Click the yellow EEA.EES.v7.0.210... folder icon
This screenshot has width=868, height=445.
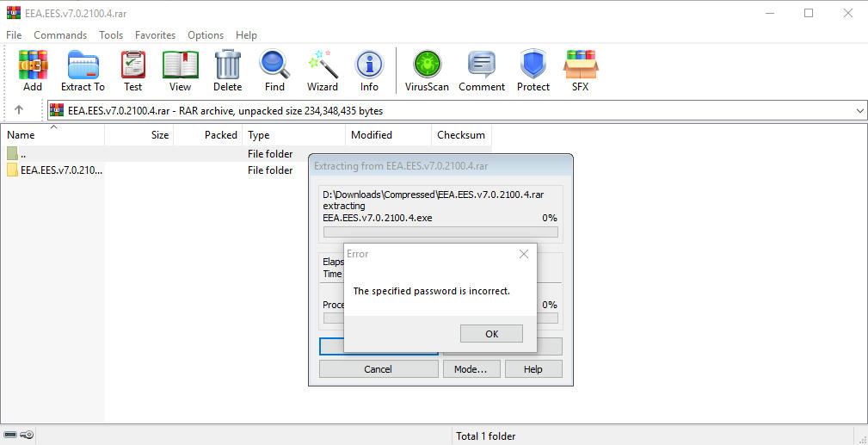[x=13, y=170]
